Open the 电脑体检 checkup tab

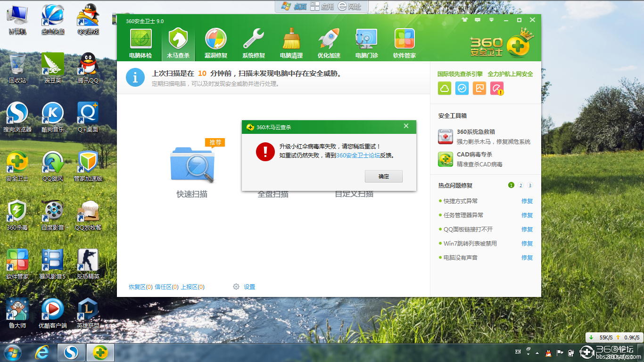pyautogui.click(x=140, y=44)
